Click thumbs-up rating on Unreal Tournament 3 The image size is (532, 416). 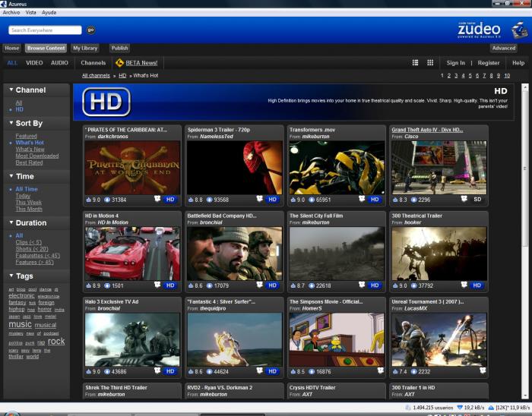tap(395, 372)
